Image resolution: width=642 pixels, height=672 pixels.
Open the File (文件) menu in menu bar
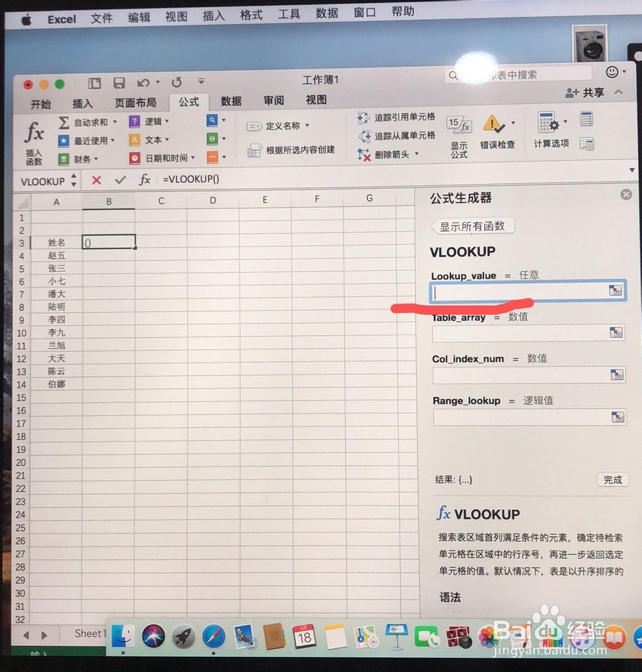101,18
